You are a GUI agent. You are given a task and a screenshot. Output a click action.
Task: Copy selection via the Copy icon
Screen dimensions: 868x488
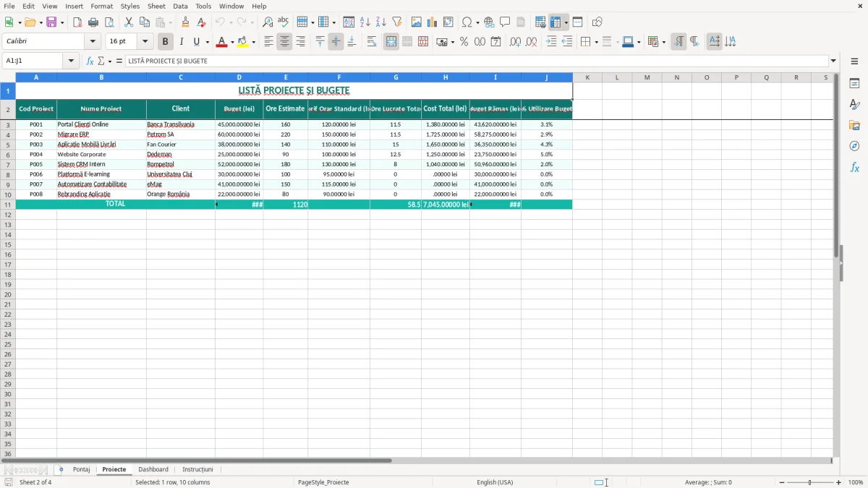pos(145,22)
